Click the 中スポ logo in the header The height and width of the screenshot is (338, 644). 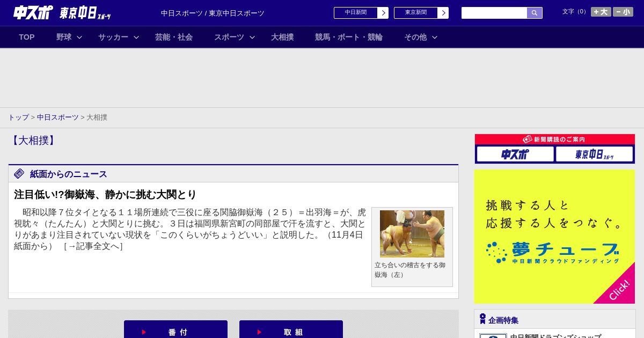[33, 12]
